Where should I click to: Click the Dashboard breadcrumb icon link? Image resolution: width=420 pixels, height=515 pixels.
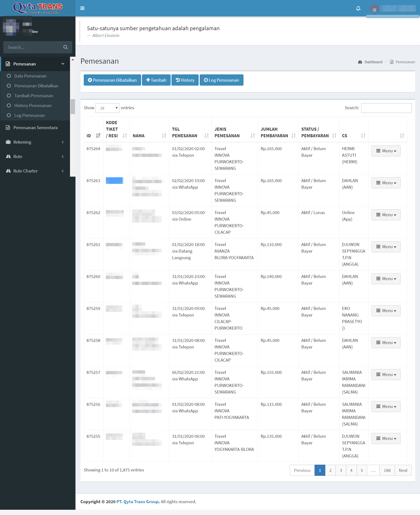coord(360,62)
